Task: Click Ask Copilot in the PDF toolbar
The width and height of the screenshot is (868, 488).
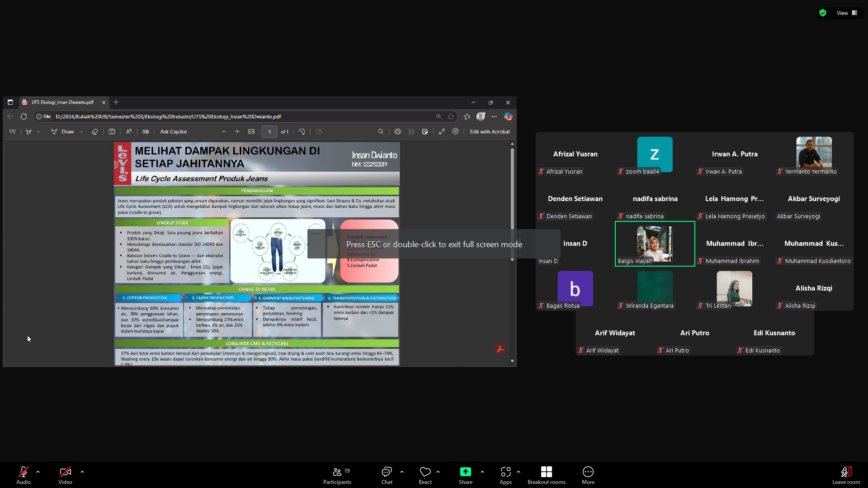Action: tap(174, 132)
